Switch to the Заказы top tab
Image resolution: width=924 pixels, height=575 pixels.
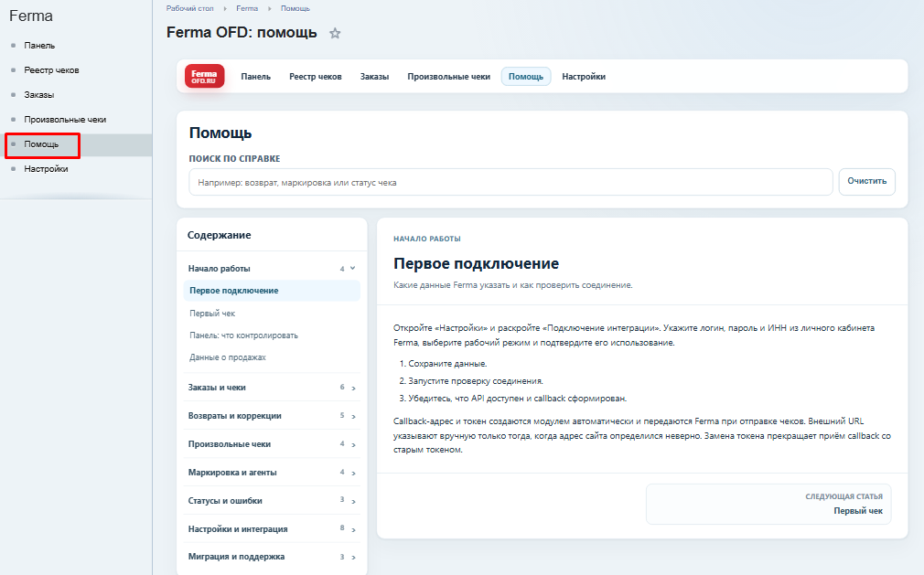375,77
